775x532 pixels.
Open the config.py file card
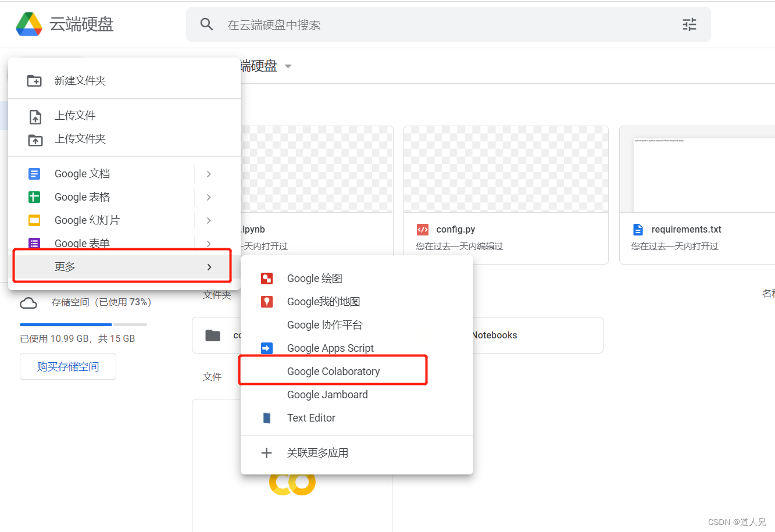click(x=506, y=195)
